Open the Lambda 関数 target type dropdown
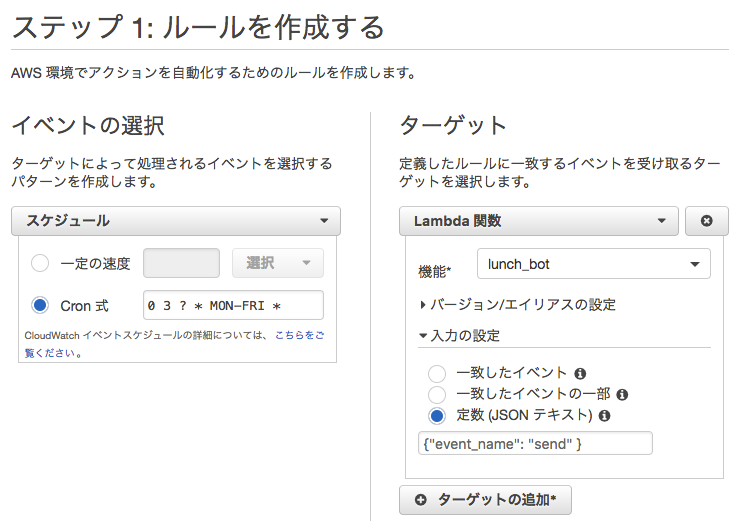 coord(539,221)
